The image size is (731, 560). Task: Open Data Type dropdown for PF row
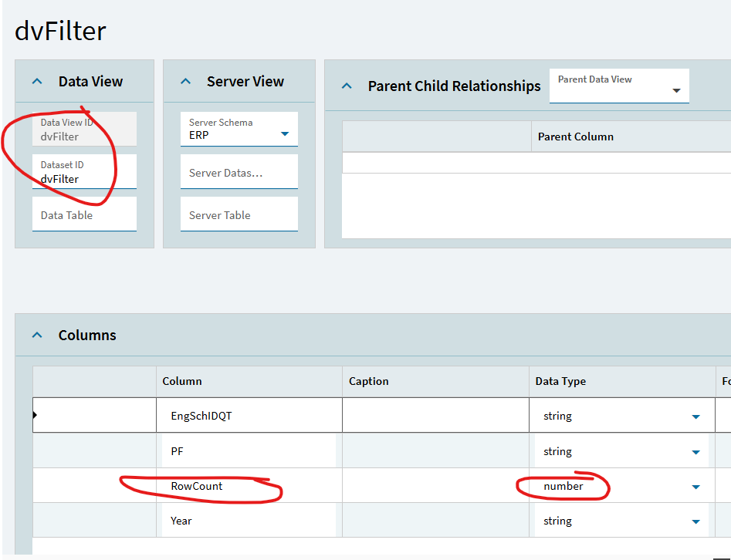(x=695, y=452)
